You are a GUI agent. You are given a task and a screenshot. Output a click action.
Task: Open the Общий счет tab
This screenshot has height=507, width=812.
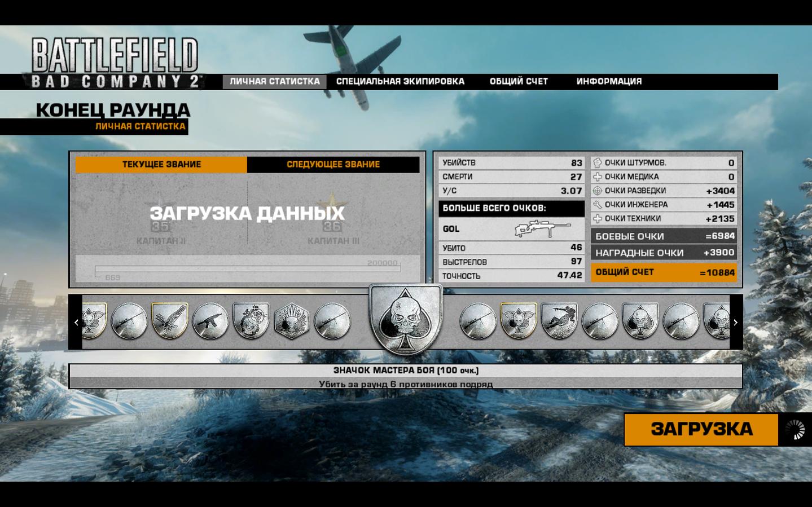pos(519,81)
